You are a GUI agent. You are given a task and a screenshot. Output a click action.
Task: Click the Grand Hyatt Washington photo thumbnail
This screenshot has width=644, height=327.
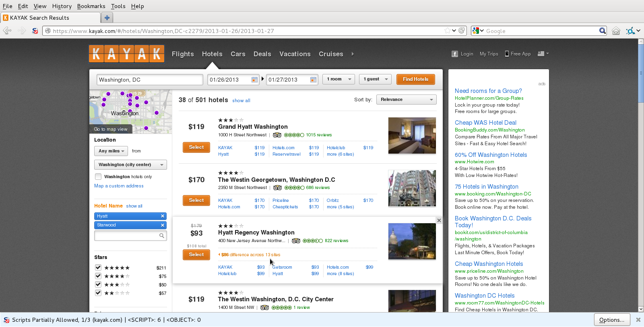click(x=412, y=136)
